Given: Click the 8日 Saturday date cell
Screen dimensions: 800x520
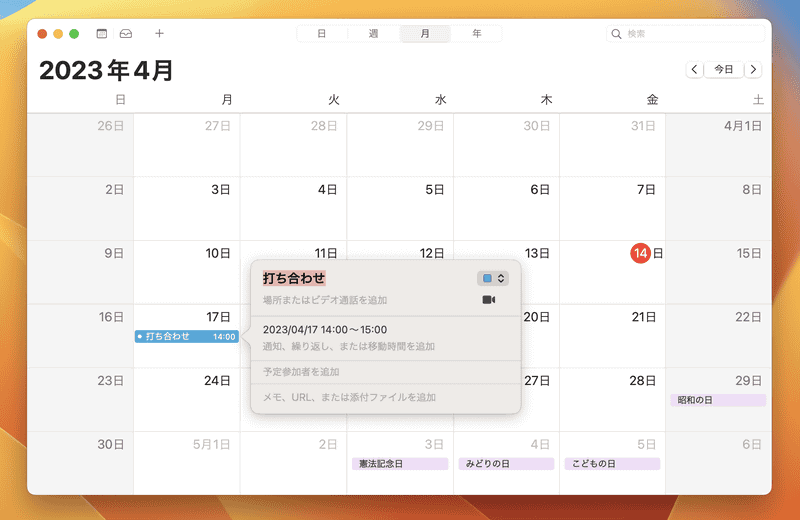Looking at the screenshot, I should pyautogui.click(x=718, y=209).
